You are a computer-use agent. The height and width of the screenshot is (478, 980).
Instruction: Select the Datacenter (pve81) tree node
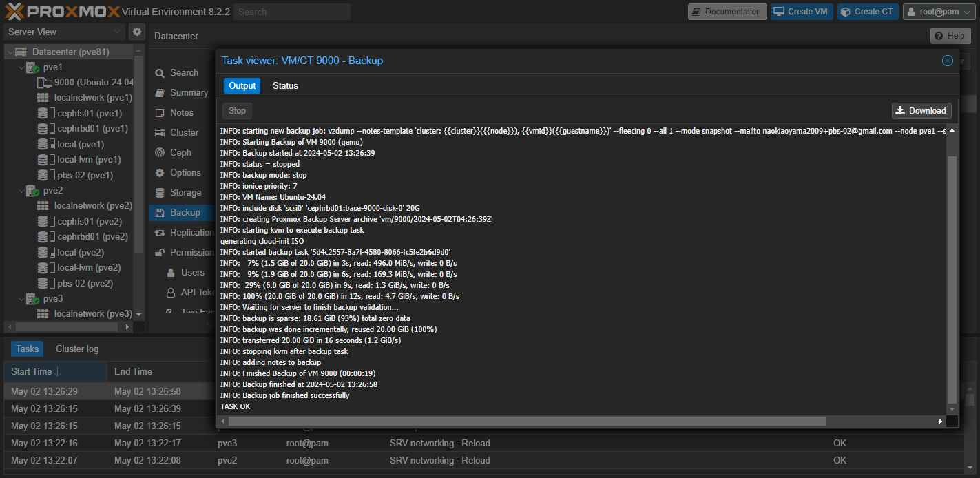[x=70, y=52]
